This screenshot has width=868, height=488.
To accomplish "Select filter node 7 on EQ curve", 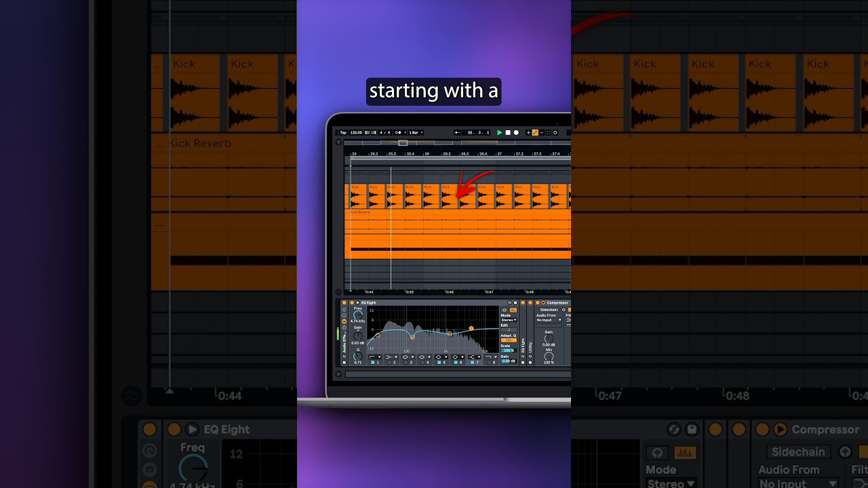I will 471,328.
